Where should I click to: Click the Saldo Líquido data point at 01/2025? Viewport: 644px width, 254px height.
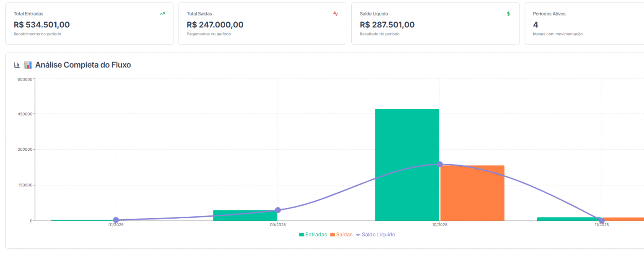[x=116, y=220]
